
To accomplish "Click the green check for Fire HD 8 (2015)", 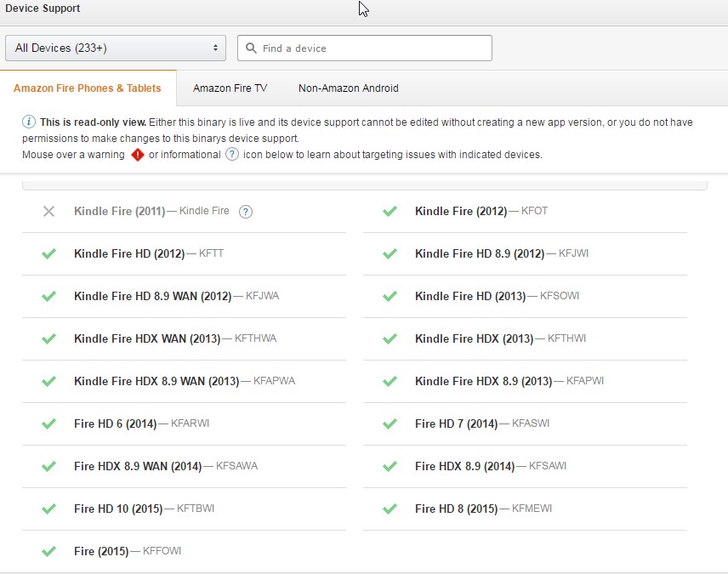I will (x=390, y=509).
